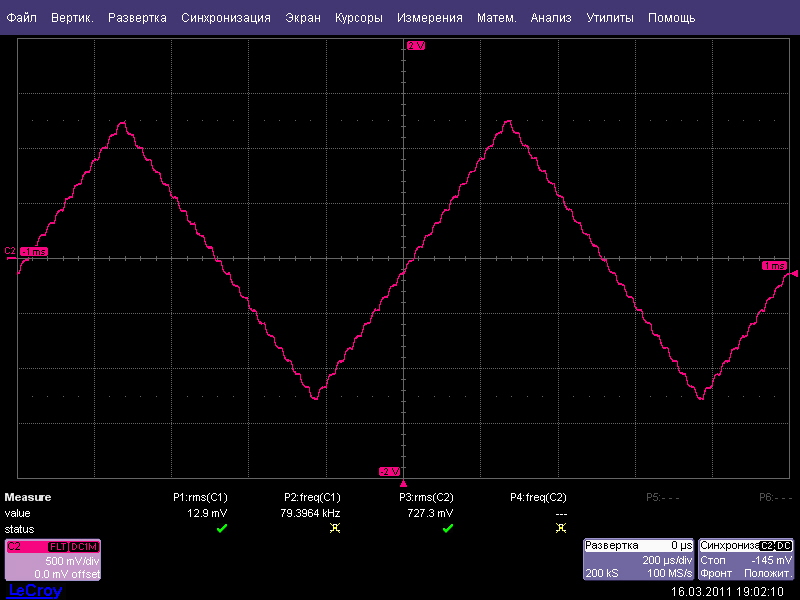Open the Развертка menu
This screenshot has height=600, width=800.
tap(138, 18)
